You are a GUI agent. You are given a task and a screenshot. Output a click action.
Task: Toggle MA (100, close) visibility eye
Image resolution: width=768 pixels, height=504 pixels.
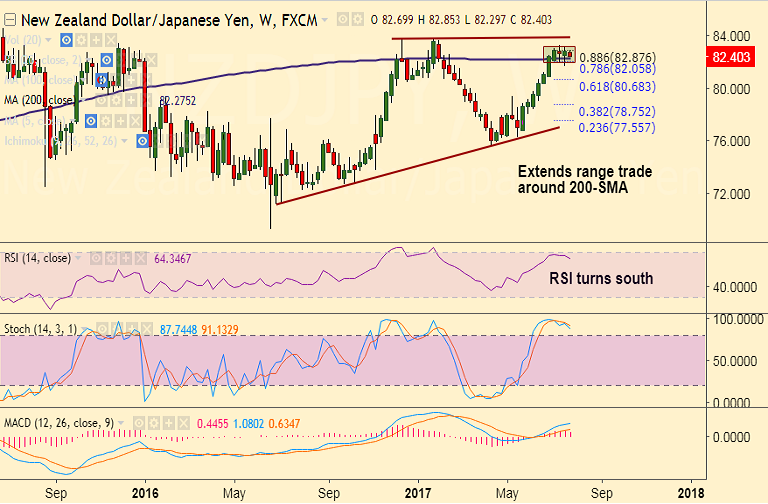tap(102, 80)
